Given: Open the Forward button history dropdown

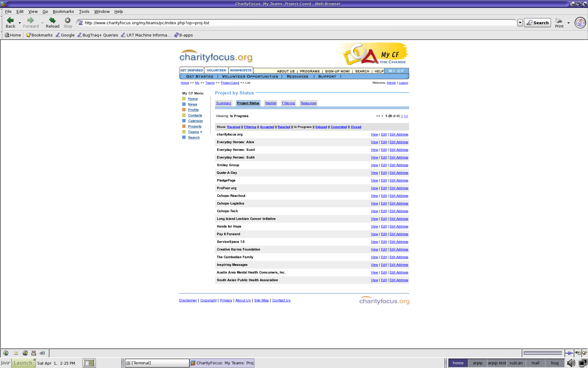Looking at the screenshot, I should tap(42, 23).
